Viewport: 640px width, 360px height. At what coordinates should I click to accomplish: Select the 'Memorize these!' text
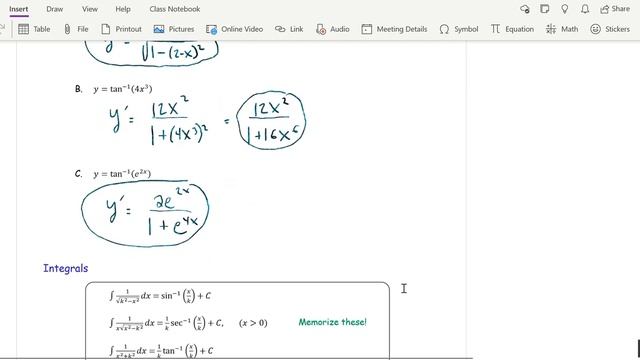click(333, 322)
